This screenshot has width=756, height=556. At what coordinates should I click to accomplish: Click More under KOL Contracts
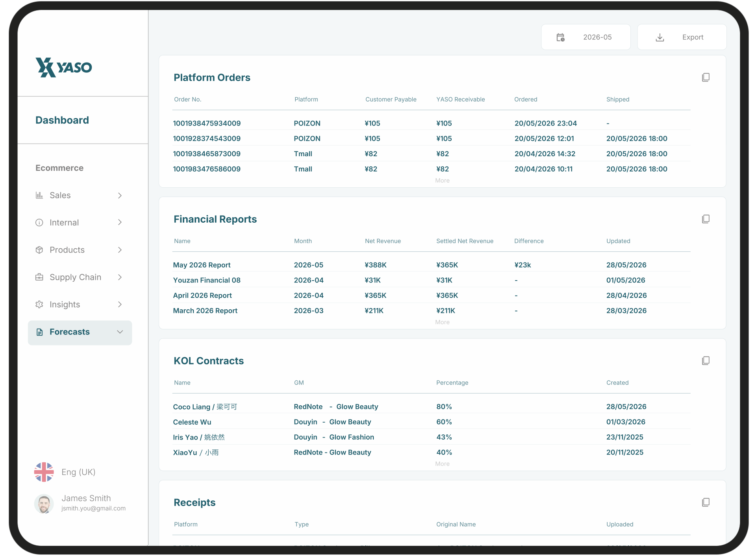(442, 464)
